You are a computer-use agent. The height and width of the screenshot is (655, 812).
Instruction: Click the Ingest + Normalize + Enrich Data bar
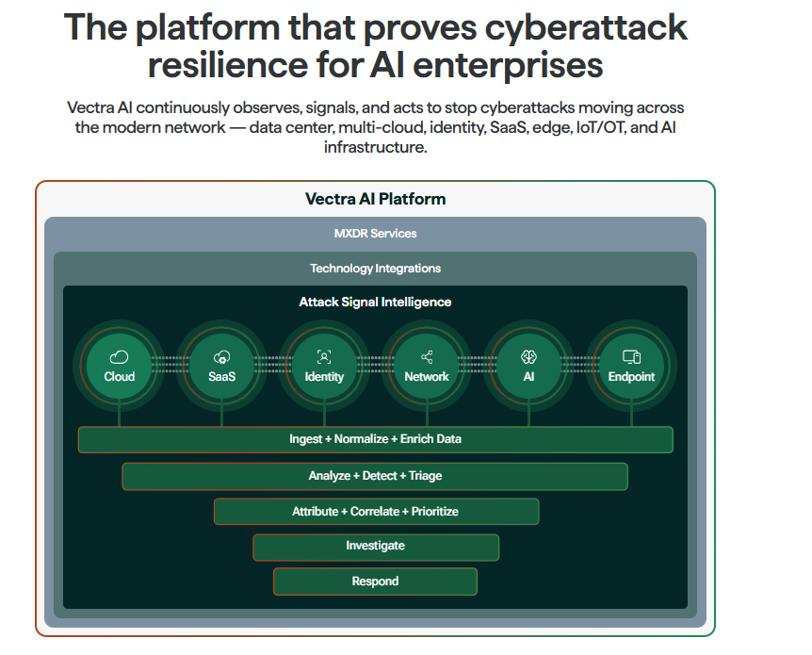pyautogui.click(x=376, y=439)
